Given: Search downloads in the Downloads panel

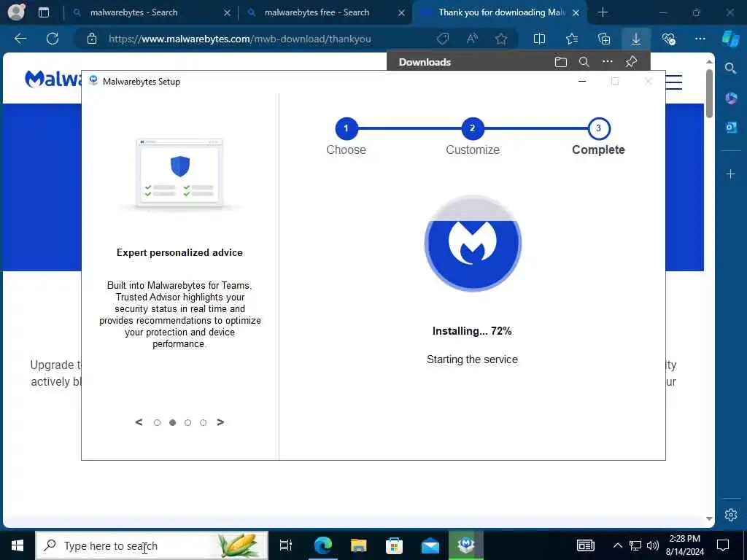Looking at the screenshot, I should tap(584, 62).
